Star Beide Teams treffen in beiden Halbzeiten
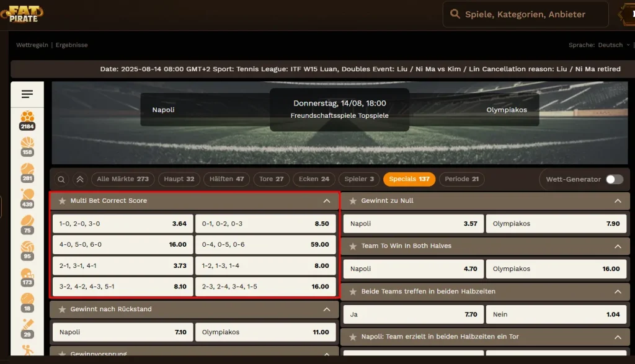 pos(353,291)
